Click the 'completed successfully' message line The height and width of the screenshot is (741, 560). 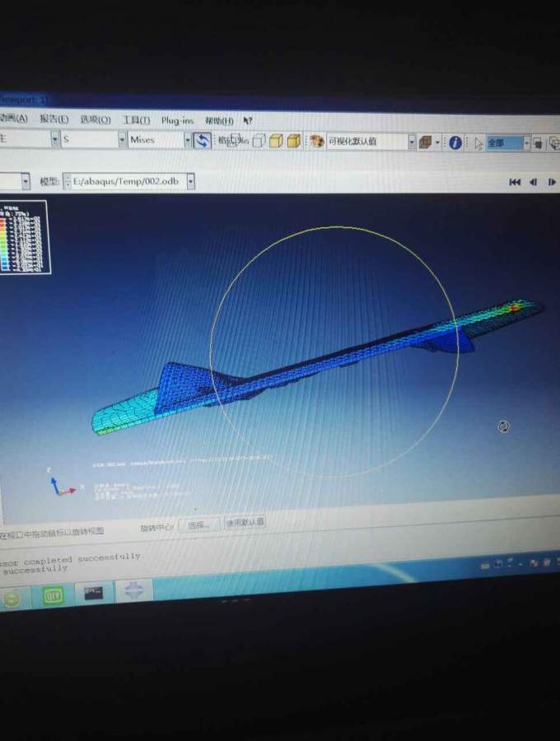tap(71, 560)
